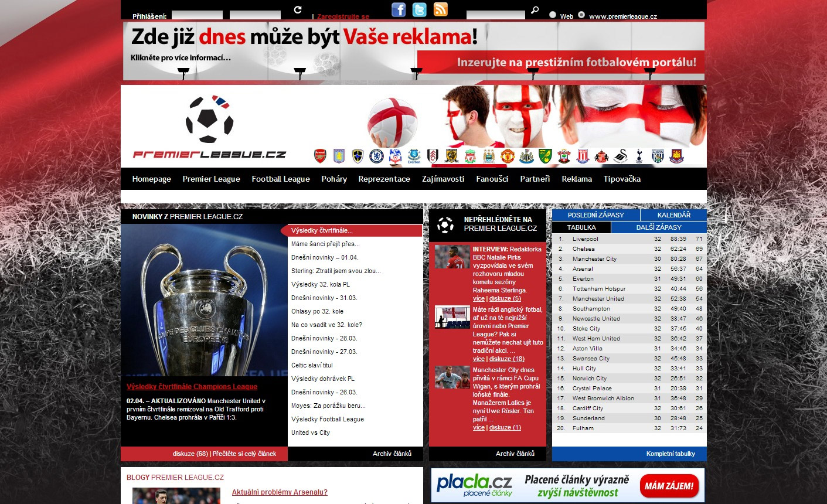Open news item 'Moyes: Za porážku beru...'
Screen dimensions: 827x504
tap(328, 406)
